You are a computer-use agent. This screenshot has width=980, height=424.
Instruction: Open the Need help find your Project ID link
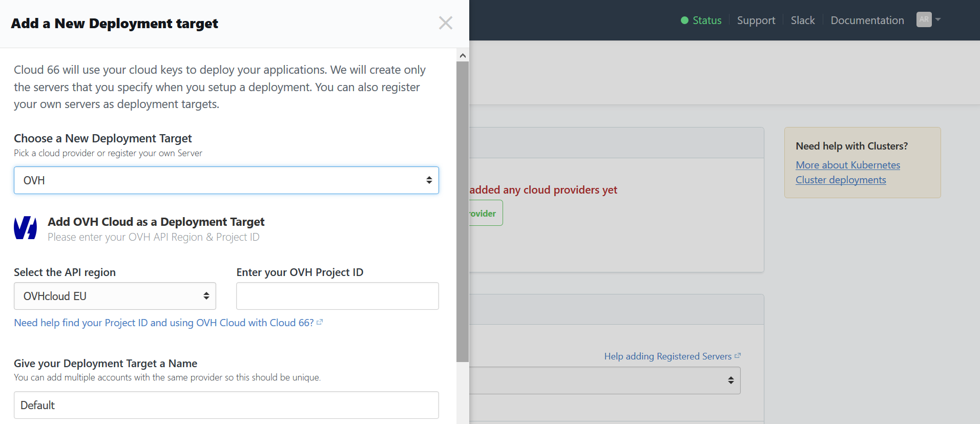pos(163,323)
